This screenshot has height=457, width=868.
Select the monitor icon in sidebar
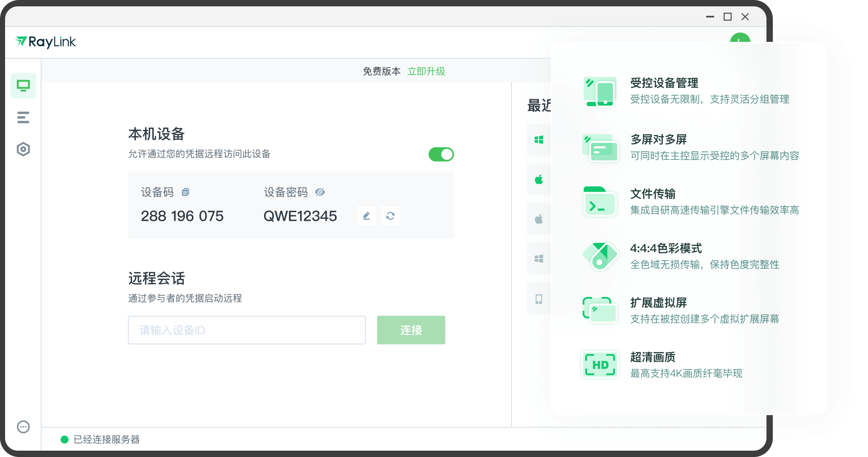click(23, 86)
